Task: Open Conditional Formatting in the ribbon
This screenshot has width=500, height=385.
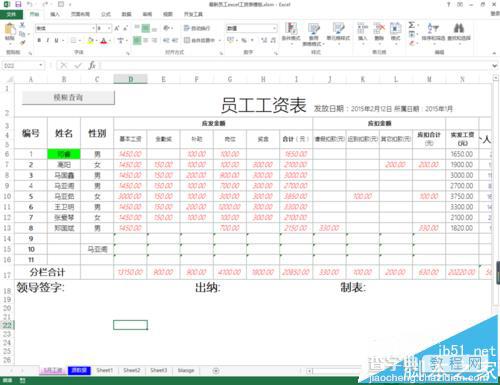Action: tap(291, 32)
